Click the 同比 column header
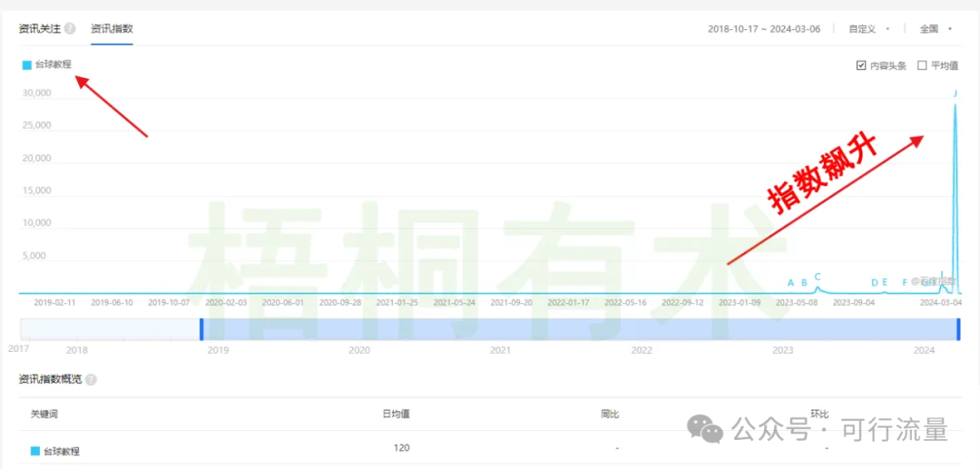This screenshot has width=980, height=469. pyautogui.click(x=610, y=414)
